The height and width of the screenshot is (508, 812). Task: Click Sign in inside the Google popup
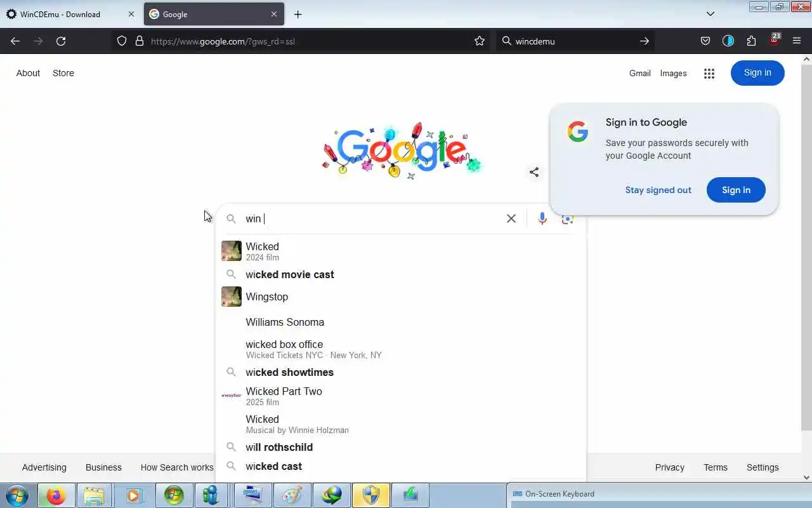[736, 190]
